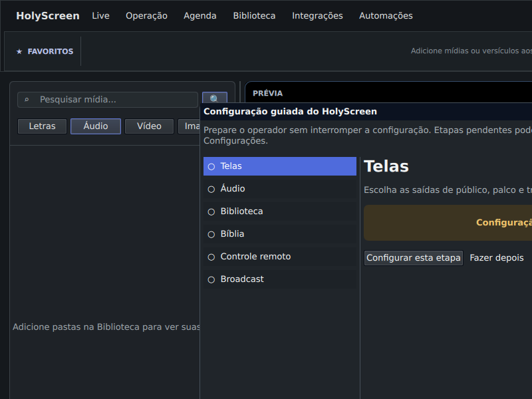Open the Live menu
The image size is (532, 399).
click(x=101, y=15)
